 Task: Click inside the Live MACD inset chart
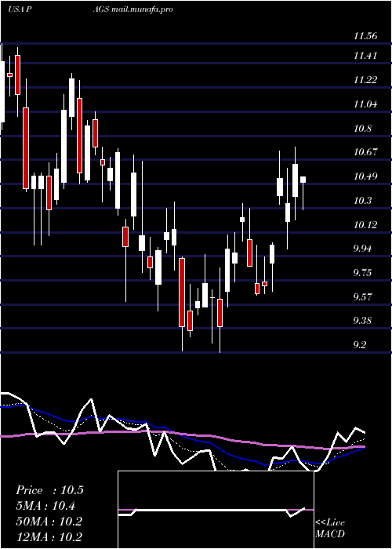pos(216,510)
